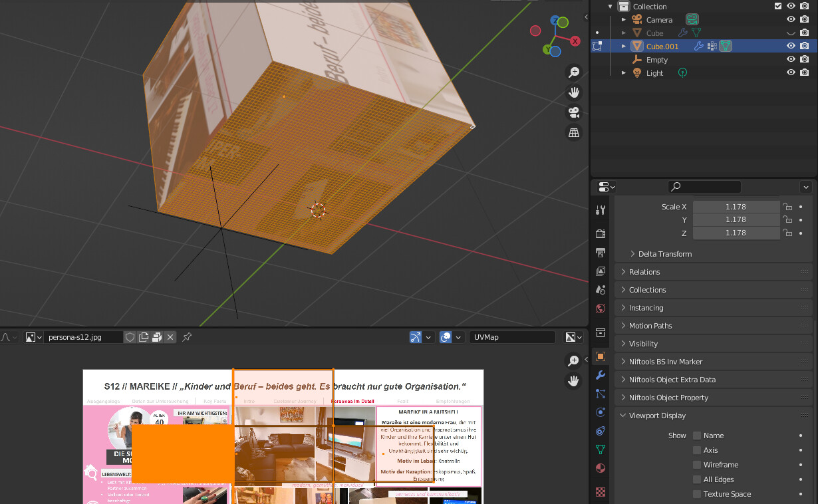This screenshot has width=818, height=504.
Task: Click the 3D viewport zoom magnifier icon
Action: [573, 72]
